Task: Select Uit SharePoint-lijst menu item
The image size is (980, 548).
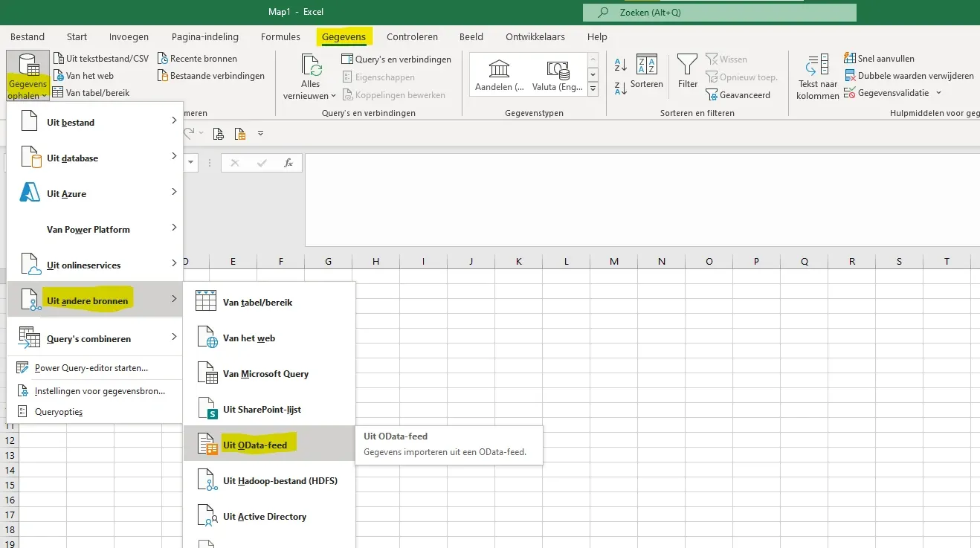Action: (x=269, y=409)
